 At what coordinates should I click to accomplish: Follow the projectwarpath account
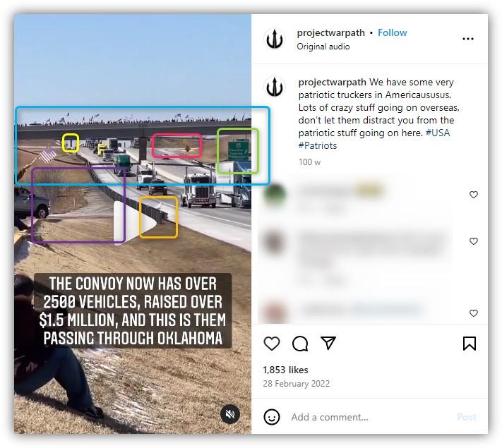click(392, 32)
